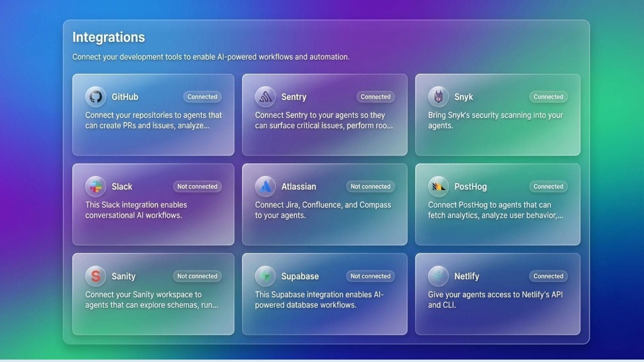Click the PostHog hedgehog logo icon
644x362 pixels.
point(439,186)
